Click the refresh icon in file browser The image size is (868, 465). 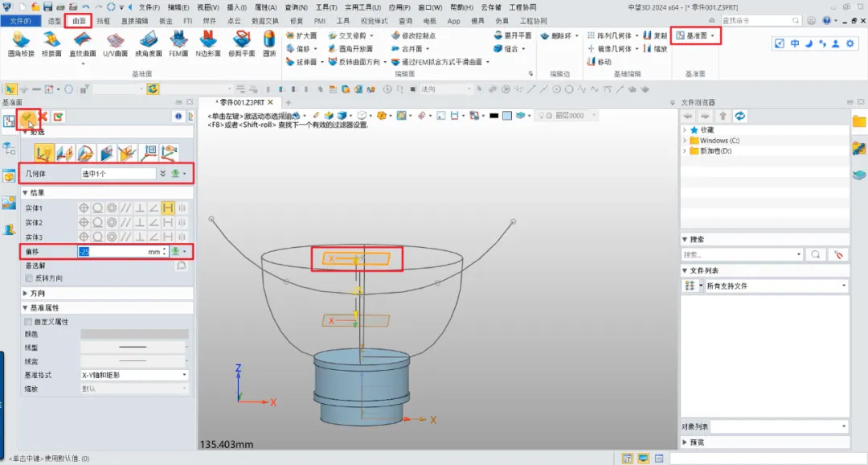point(740,117)
